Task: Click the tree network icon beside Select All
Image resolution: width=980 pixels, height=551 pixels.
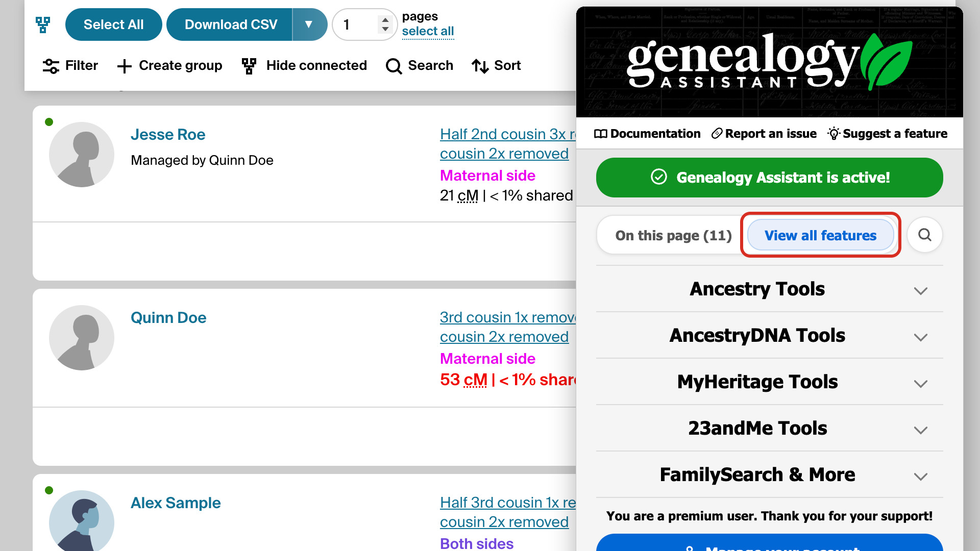Action: 43,24
